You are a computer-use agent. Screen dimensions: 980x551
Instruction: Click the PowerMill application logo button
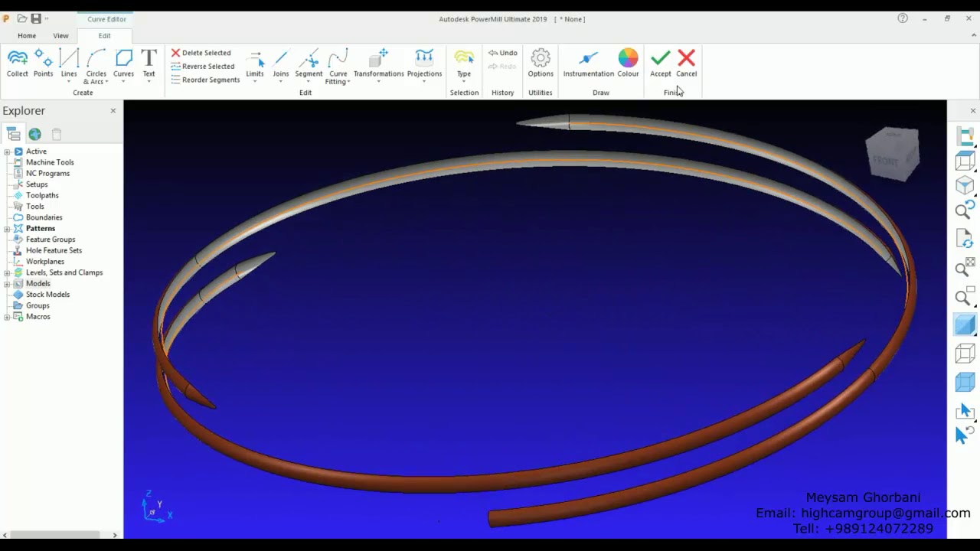click(x=7, y=18)
